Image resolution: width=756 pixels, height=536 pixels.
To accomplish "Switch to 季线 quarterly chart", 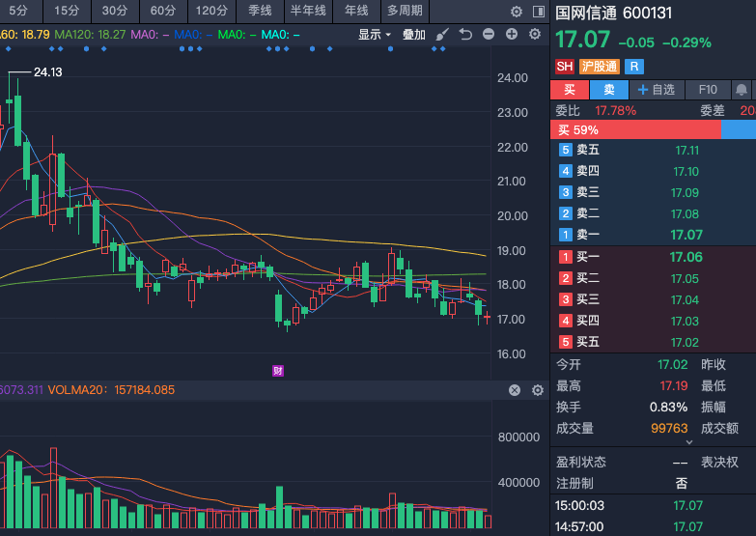I will pyautogui.click(x=260, y=11).
